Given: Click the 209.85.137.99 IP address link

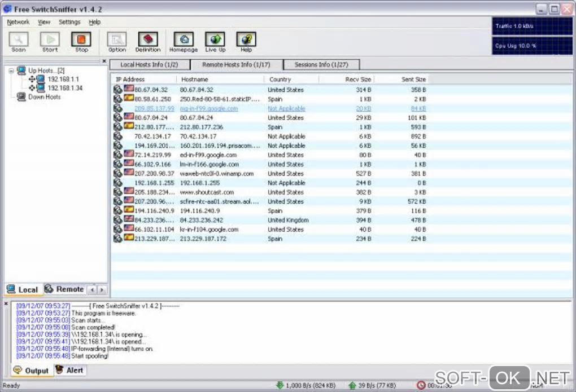Looking at the screenshot, I should [154, 109].
